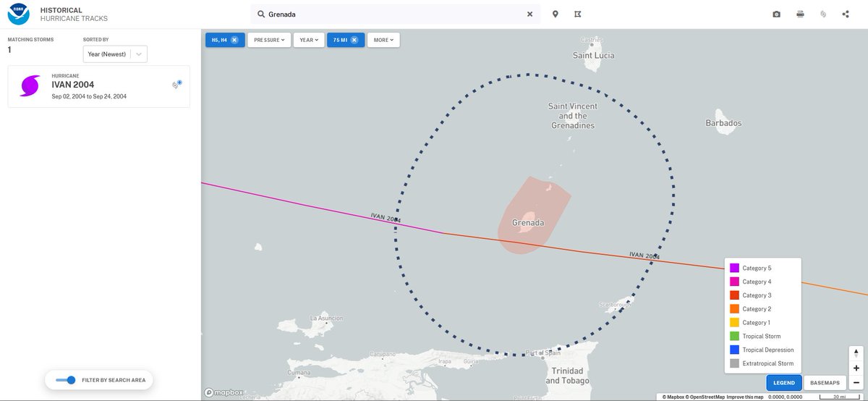Zoom out on the map
Image resolution: width=868 pixels, height=401 pixels.
[x=856, y=382]
